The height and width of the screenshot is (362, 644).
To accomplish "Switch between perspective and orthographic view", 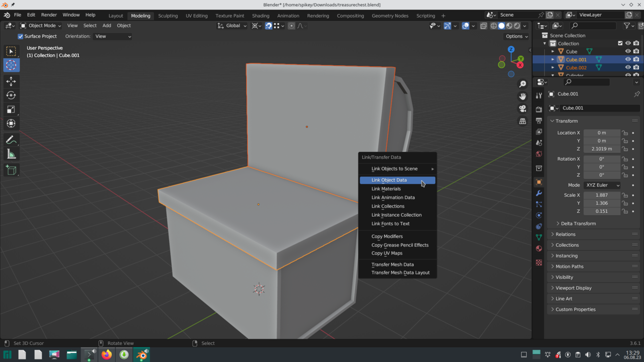I will [x=523, y=121].
